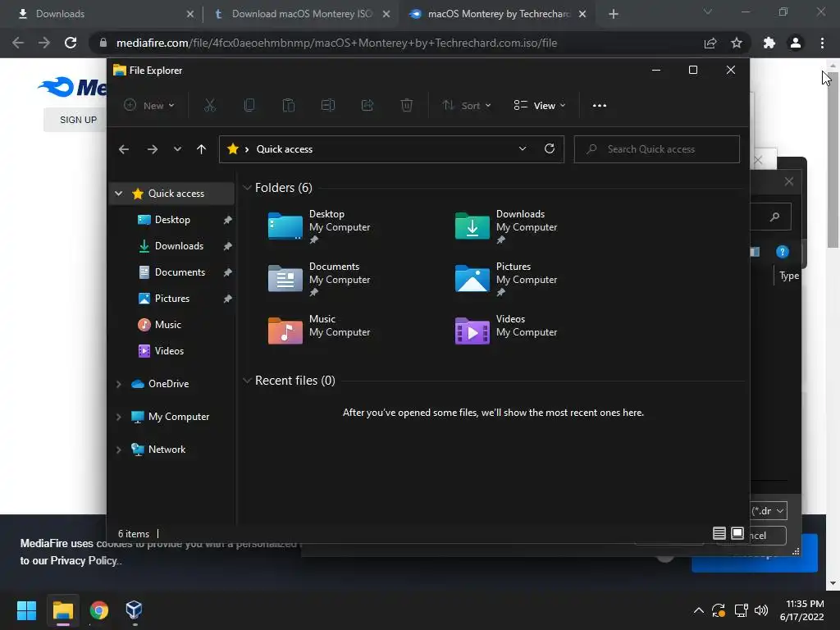Open Chrome three-dot menu

(822, 43)
